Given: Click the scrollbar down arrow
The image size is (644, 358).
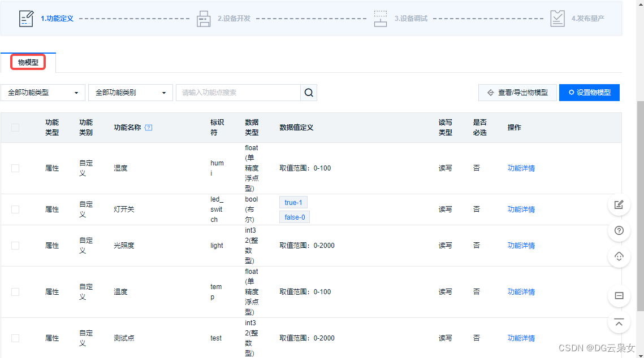Looking at the screenshot, I should point(640,355).
